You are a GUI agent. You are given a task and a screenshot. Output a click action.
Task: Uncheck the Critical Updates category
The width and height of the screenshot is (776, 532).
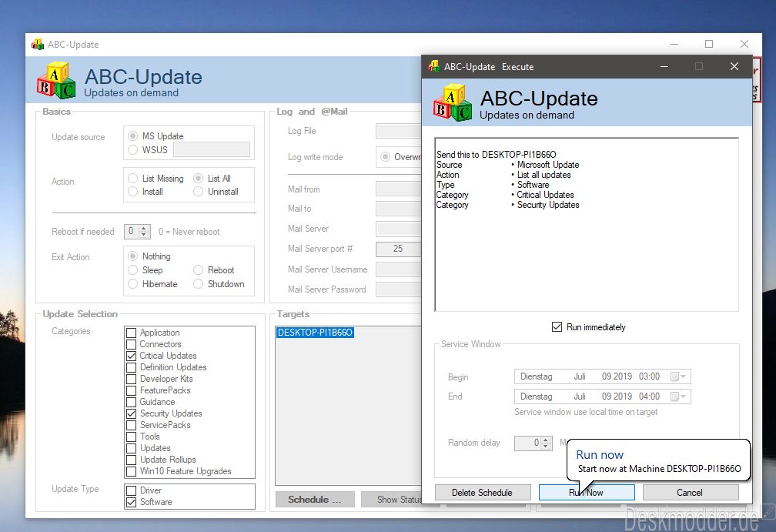click(x=131, y=356)
